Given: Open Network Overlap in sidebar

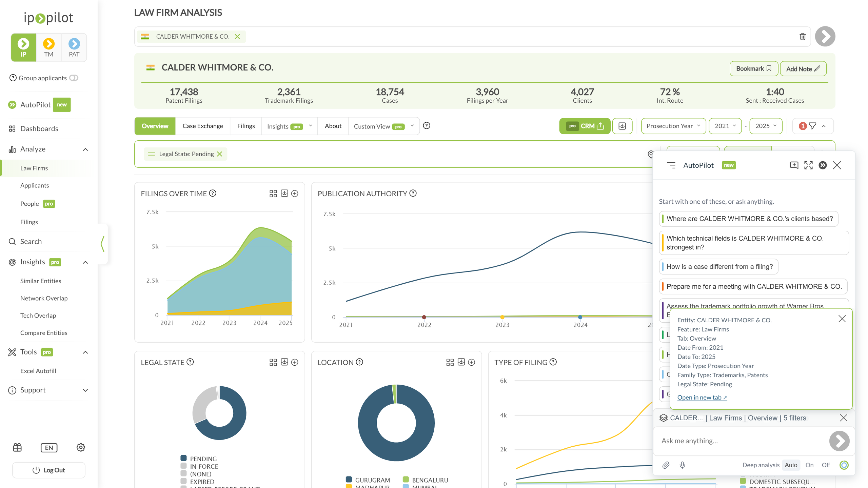Looking at the screenshot, I should click(44, 298).
